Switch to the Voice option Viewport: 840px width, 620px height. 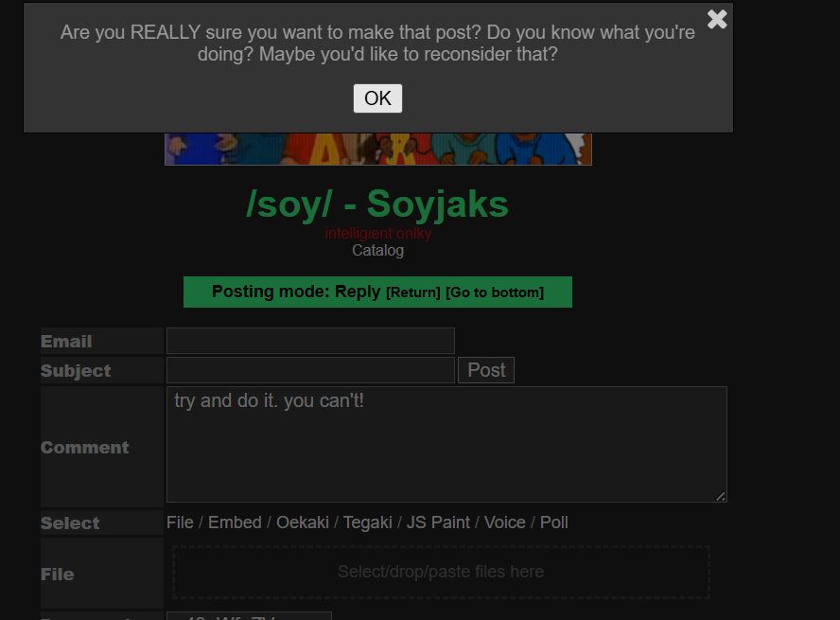pos(504,523)
